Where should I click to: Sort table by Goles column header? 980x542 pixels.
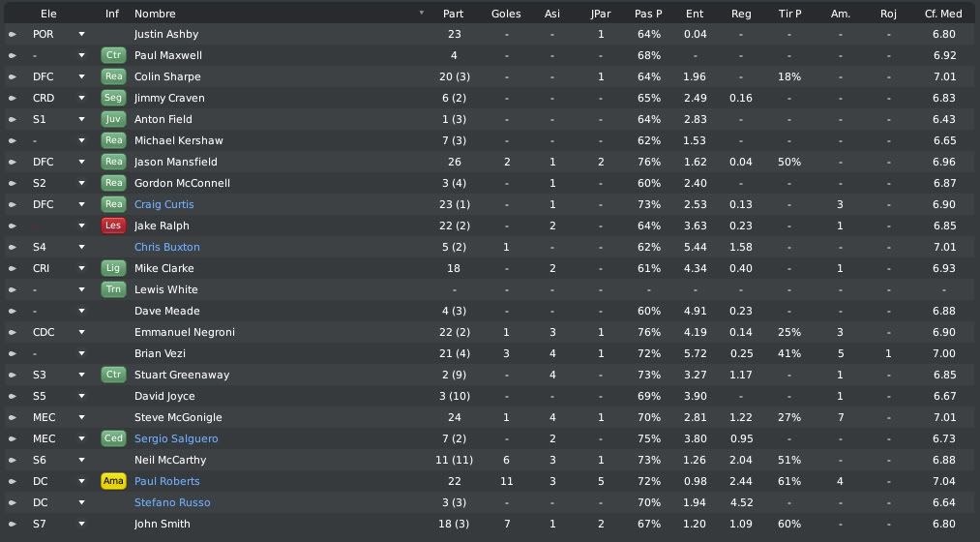[x=506, y=14]
